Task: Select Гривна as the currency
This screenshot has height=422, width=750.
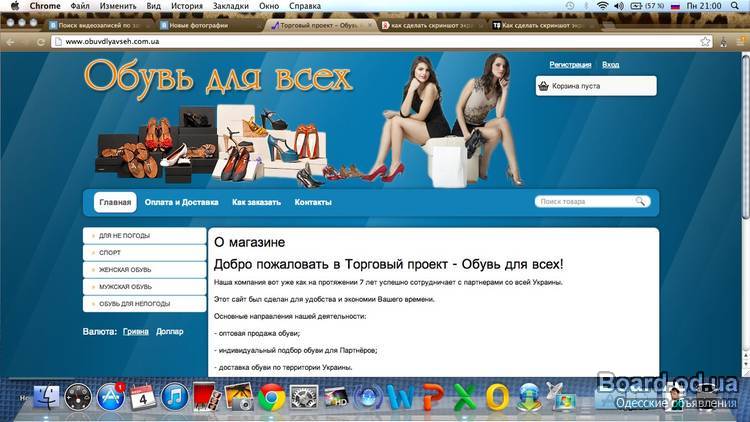Action: (x=137, y=330)
